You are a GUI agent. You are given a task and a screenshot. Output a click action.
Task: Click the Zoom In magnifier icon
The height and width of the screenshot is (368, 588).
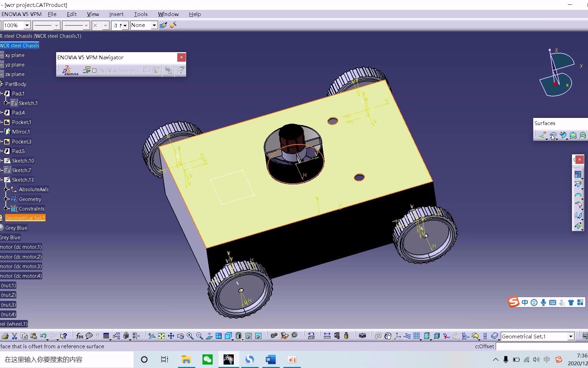(x=190, y=336)
